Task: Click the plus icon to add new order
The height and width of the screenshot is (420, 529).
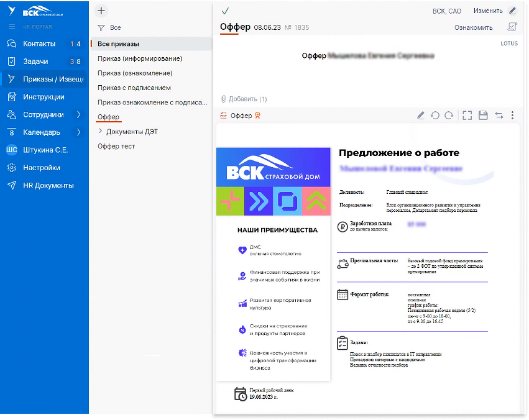Action: click(102, 11)
